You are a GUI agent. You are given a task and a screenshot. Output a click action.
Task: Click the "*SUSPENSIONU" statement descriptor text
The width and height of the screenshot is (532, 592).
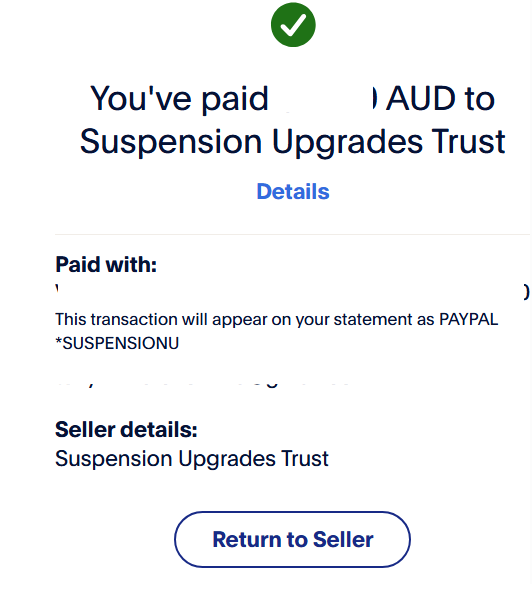coord(117,344)
